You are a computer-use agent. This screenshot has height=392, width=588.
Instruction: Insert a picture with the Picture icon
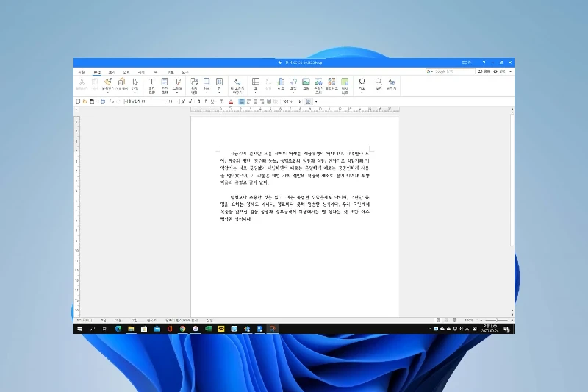tap(306, 82)
